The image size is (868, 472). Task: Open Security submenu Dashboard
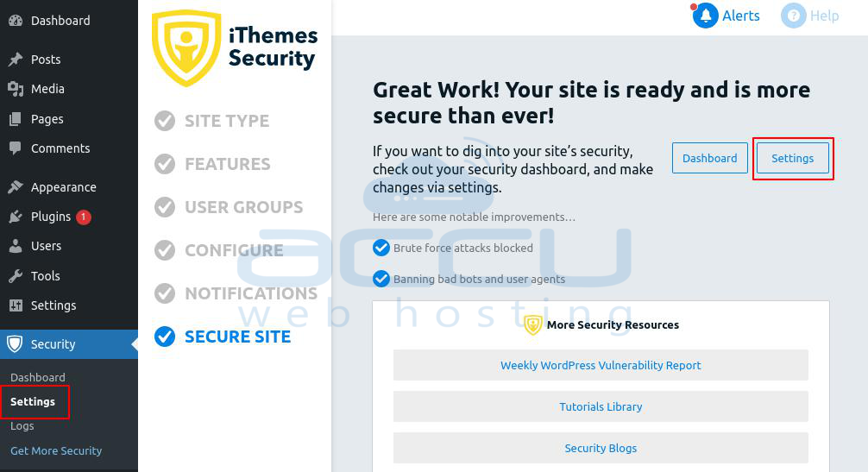tap(38, 377)
